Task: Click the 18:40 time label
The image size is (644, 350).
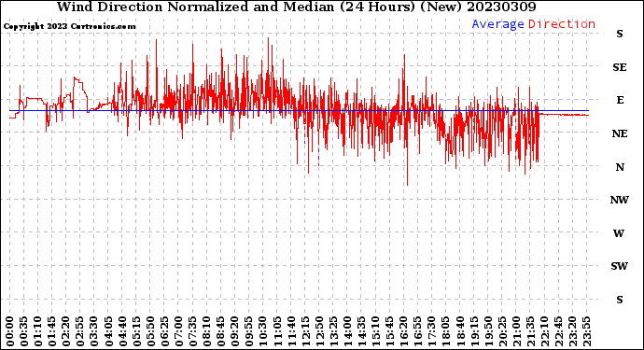Action: coord(460,332)
